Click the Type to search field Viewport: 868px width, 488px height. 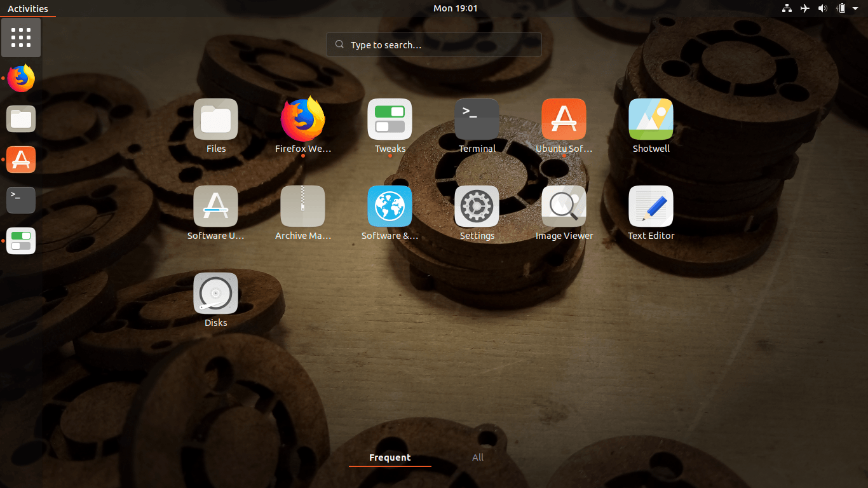tap(434, 45)
